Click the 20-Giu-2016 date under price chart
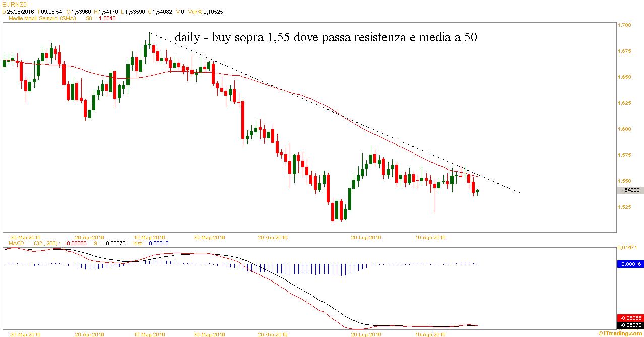Screen dimensions: 644x337 click(x=272, y=237)
